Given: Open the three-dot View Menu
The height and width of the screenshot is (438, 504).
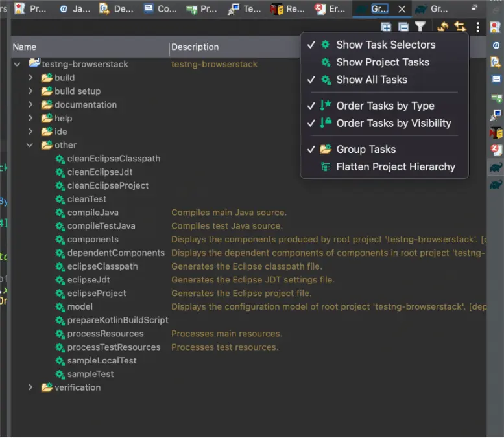Looking at the screenshot, I should 478,27.
